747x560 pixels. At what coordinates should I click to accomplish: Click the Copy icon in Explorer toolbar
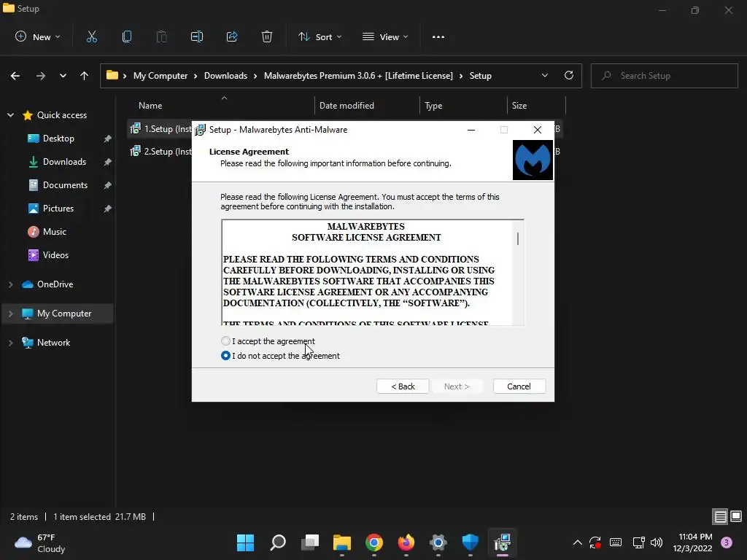coord(127,36)
